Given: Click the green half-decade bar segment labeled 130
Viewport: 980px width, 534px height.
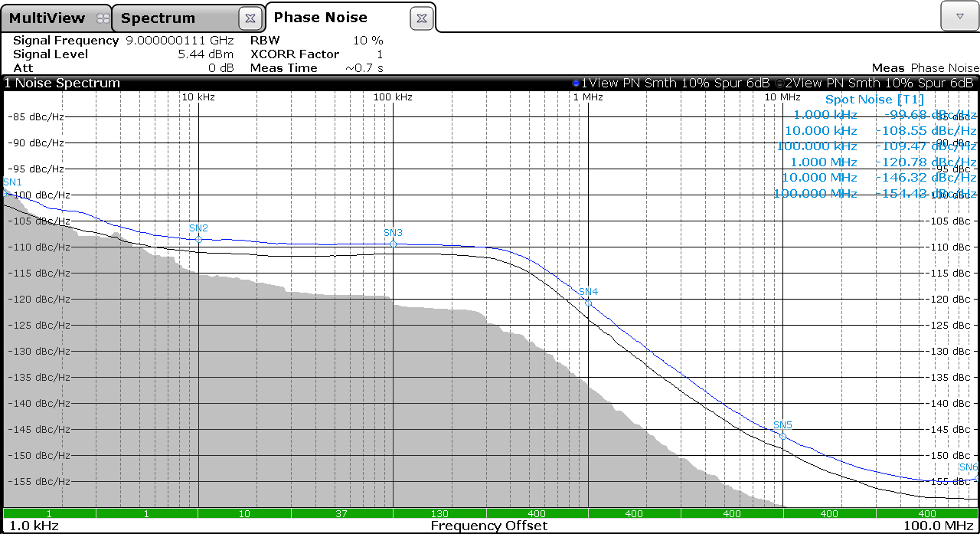Looking at the screenshot, I should point(439,513).
